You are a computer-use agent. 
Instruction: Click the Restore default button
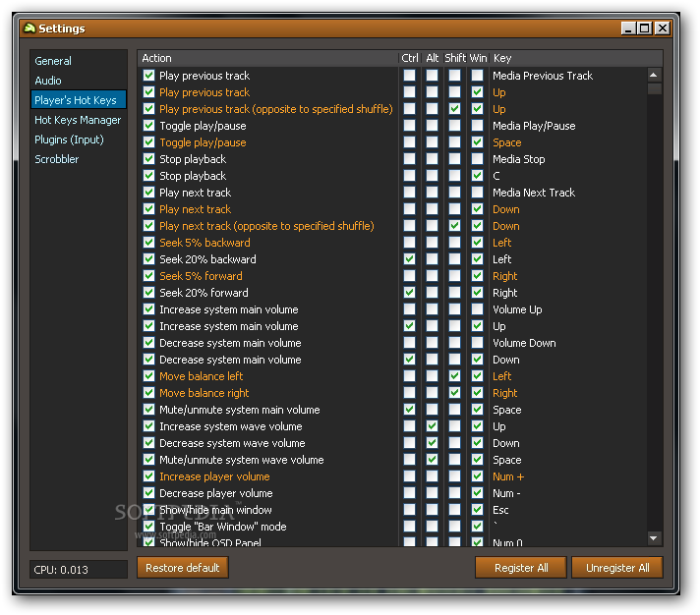[183, 567]
